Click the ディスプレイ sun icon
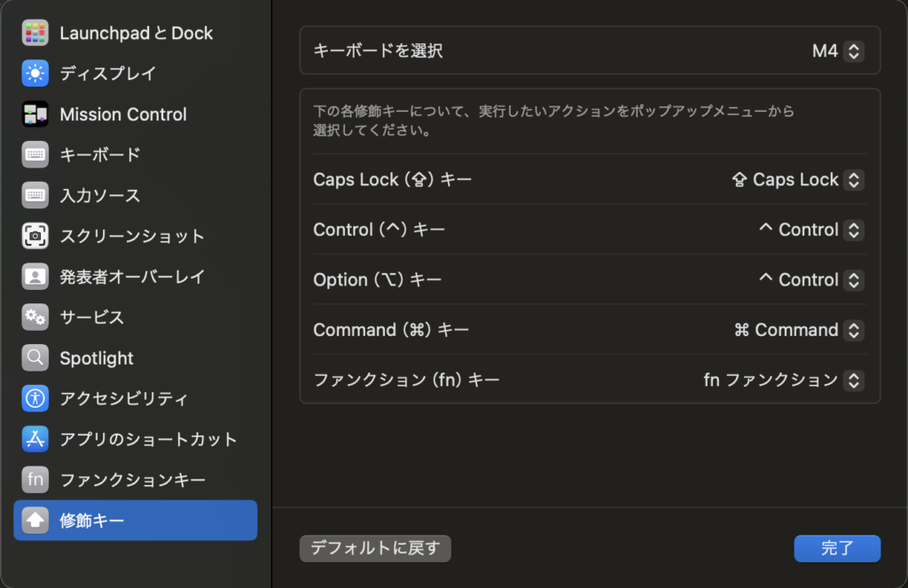908x588 pixels. 35,74
